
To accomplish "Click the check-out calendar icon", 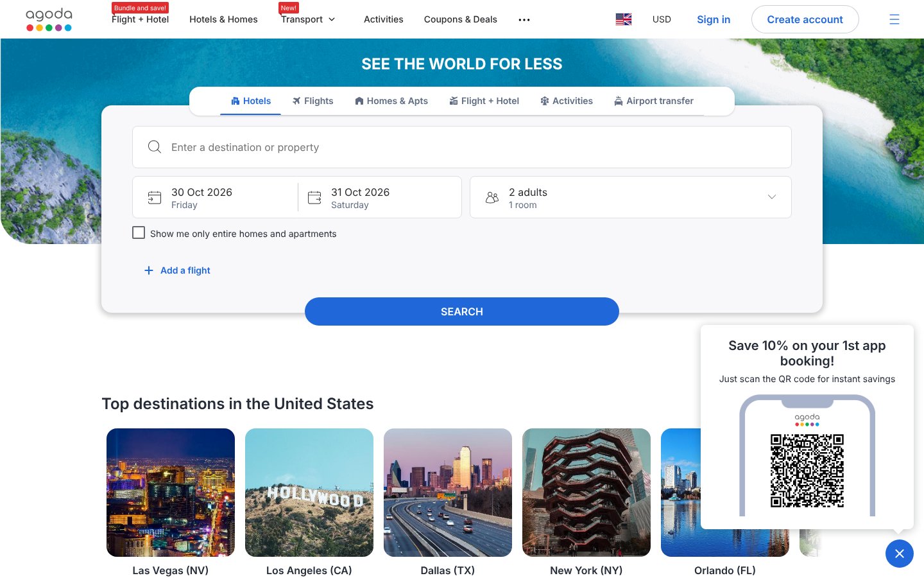I will coord(314,198).
